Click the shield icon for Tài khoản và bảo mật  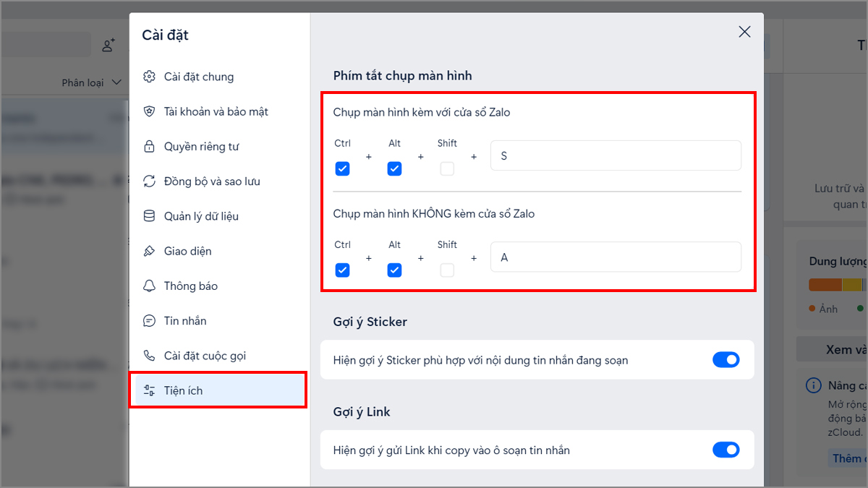150,111
